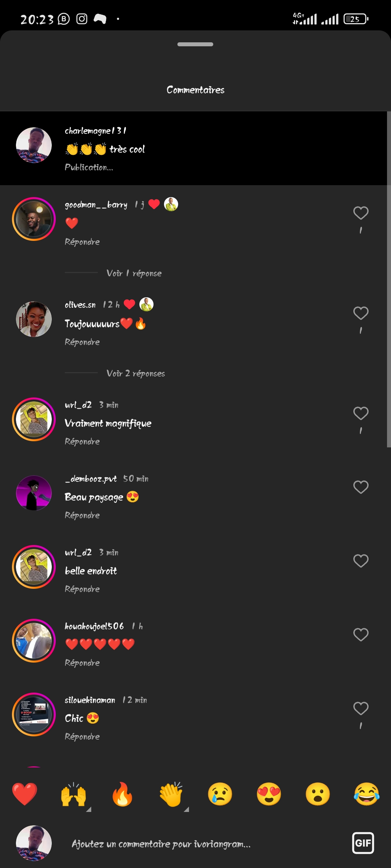Like goodman__barry's comment

361,213
